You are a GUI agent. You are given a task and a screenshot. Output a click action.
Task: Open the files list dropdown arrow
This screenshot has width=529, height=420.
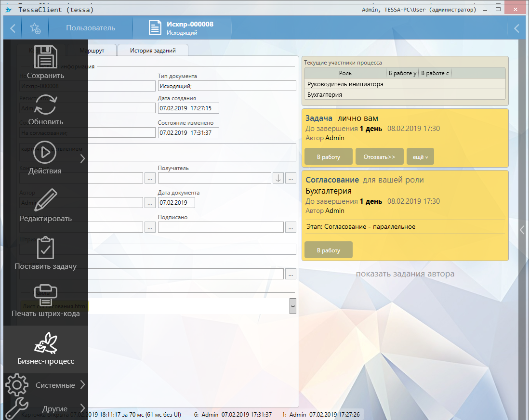tap(293, 306)
